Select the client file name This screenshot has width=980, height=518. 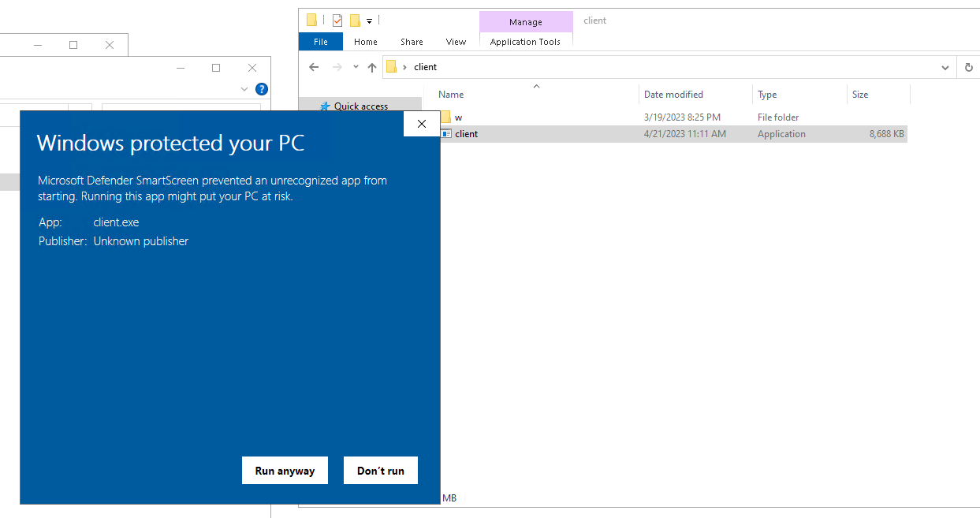pyautogui.click(x=467, y=134)
